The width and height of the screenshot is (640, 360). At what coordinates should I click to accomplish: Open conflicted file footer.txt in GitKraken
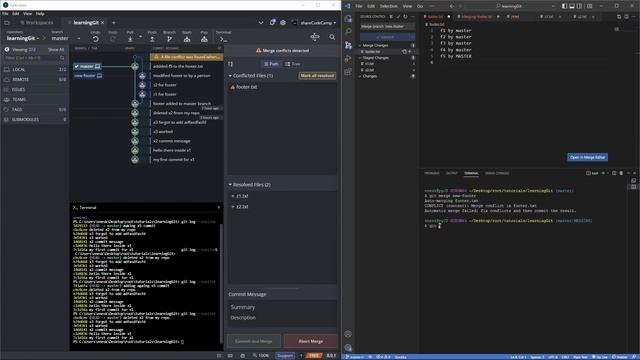(246, 87)
